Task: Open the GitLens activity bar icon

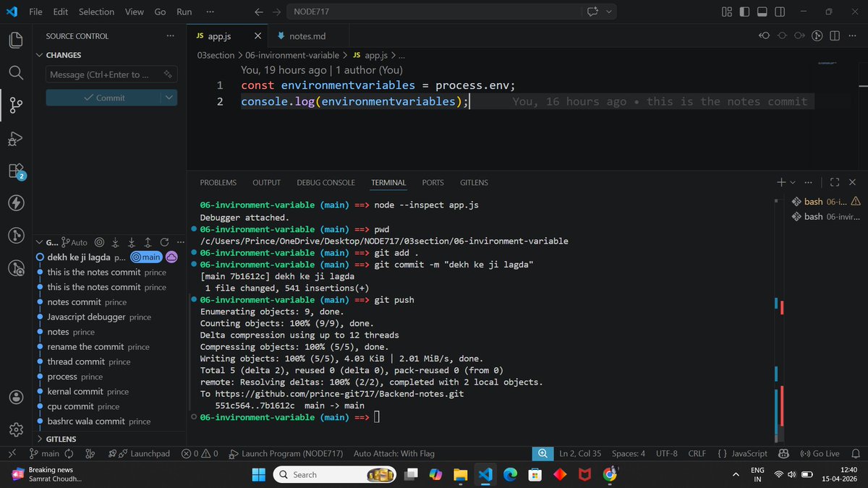Action: [x=16, y=236]
